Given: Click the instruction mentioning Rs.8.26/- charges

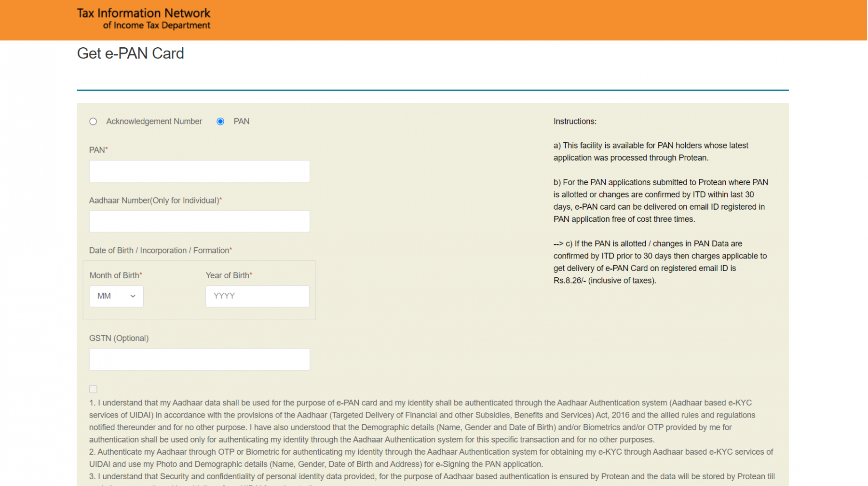Looking at the screenshot, I should coord(660,262).
